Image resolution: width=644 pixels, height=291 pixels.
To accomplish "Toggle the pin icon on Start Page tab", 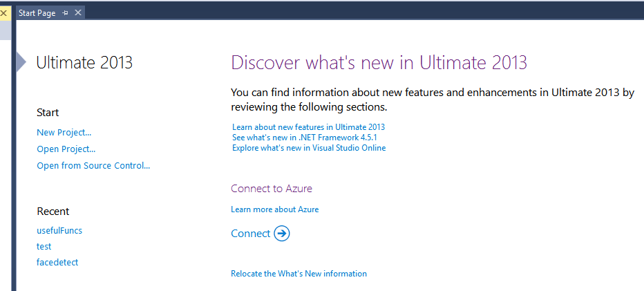I will pyautogui.click(x=65, y=13).
